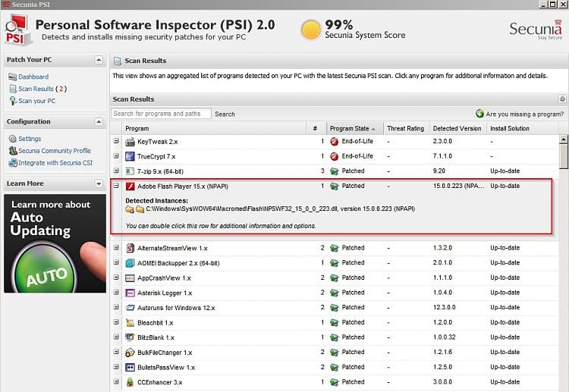Open Integrate with Secunia CSI
Screen dimensions: 569x392
click(55, 163)
